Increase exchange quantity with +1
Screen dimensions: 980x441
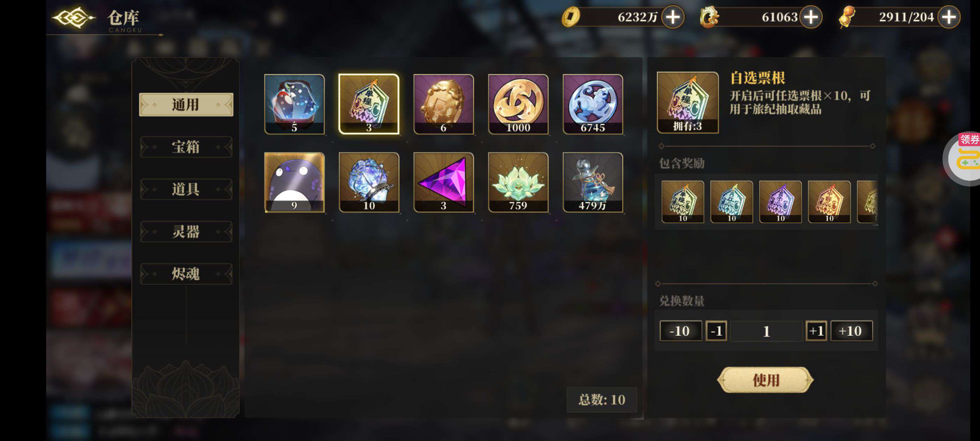(x=815, y=331)
